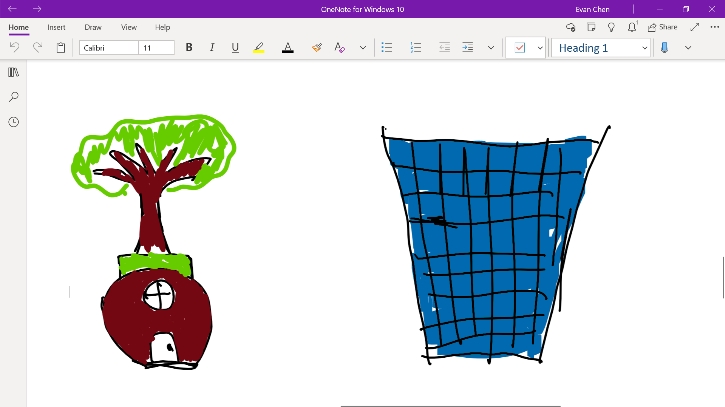Open the notebook navigation pane icon
Image resolution: width=725 pixels, height=407 pixels.
(13, 72)
